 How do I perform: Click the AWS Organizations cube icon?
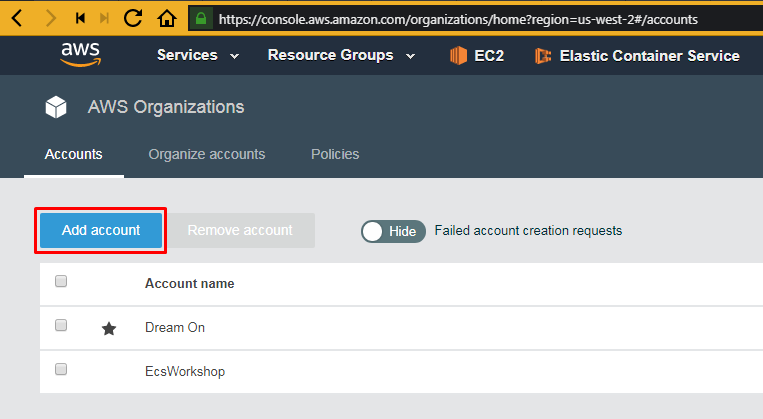[56, 107]
